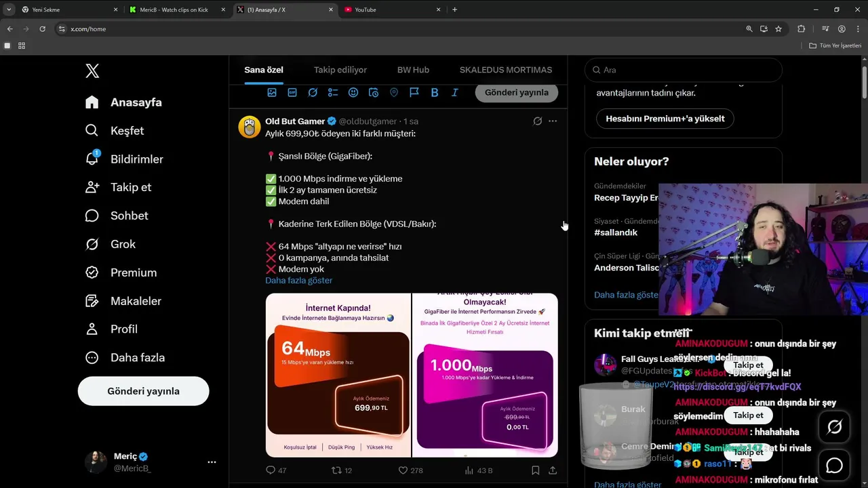Open Takip et in the sidebar
Image resolution: width=868 pixels, height=488 pixels.
click(118, 187)
